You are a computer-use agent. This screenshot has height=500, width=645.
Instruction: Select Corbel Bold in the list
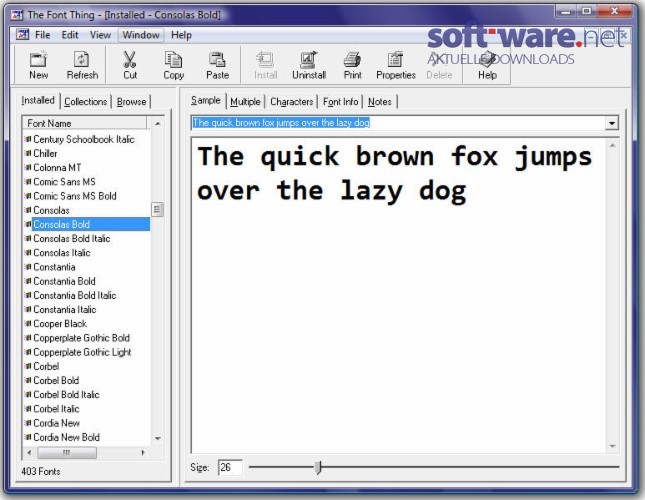(x=56, y=381)
